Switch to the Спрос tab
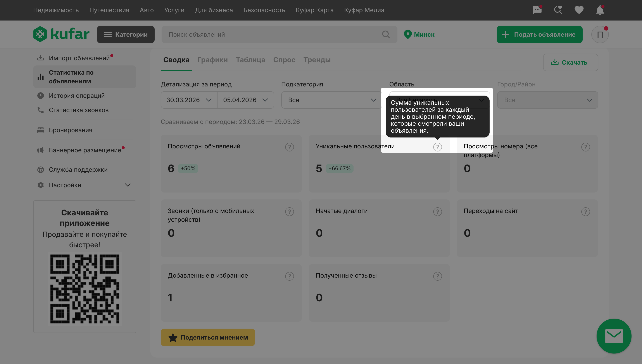 pyautogui.click(x=284, y=60)
